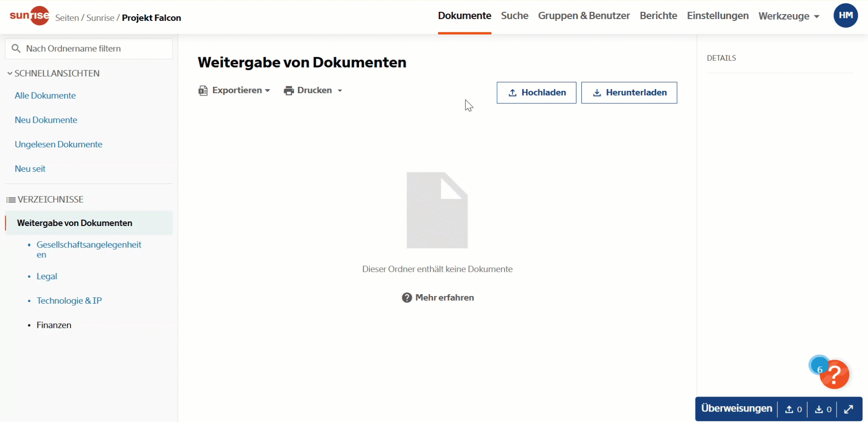Open the HM user avatar menu
The width and height of the screenshot is (868, 422).
(846, 15)
